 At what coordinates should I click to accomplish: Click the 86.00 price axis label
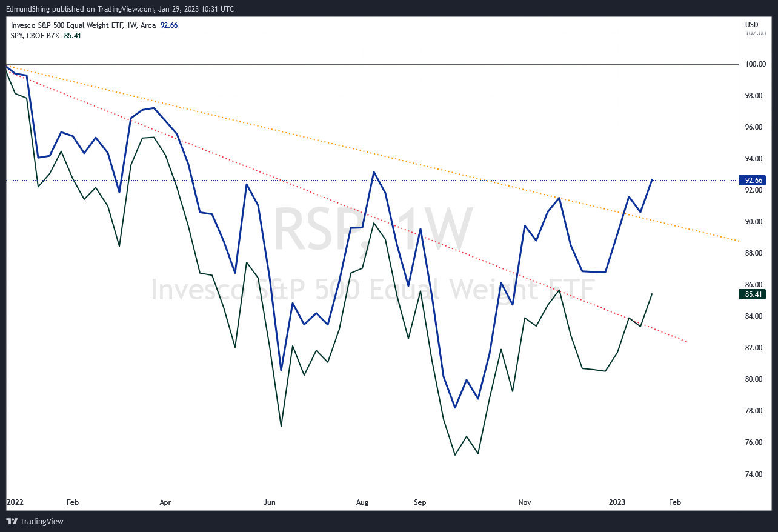(x=754, y=285)
